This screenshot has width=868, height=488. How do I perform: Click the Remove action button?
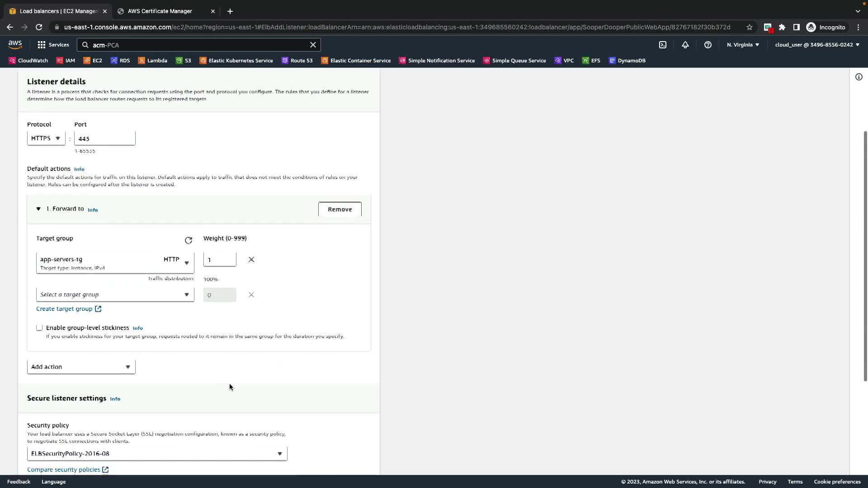tap(340, 209)
